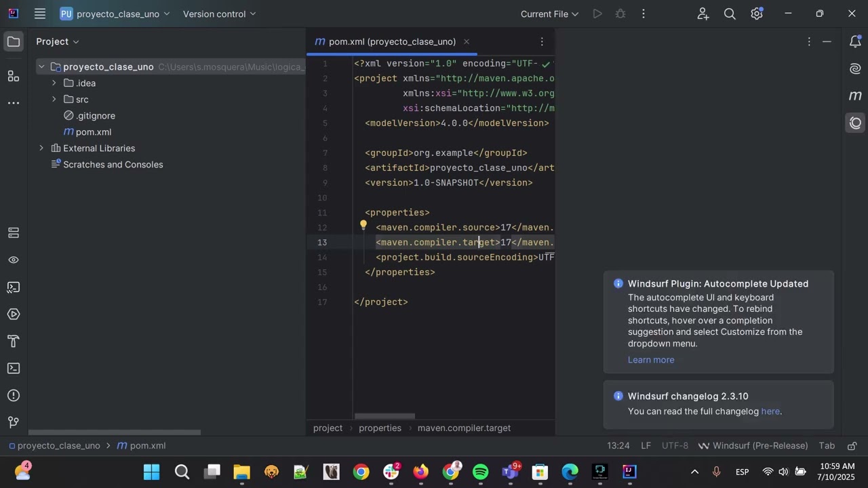Viewport: 868px width, 488px height.
Task: Change UTF-8 file encoding
Action: coord(675,445)
